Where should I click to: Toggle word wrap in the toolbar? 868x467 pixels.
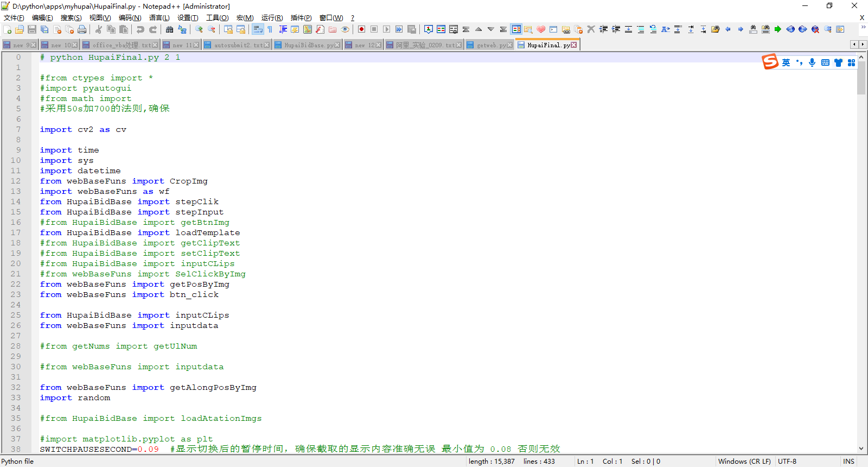point(258,29)
